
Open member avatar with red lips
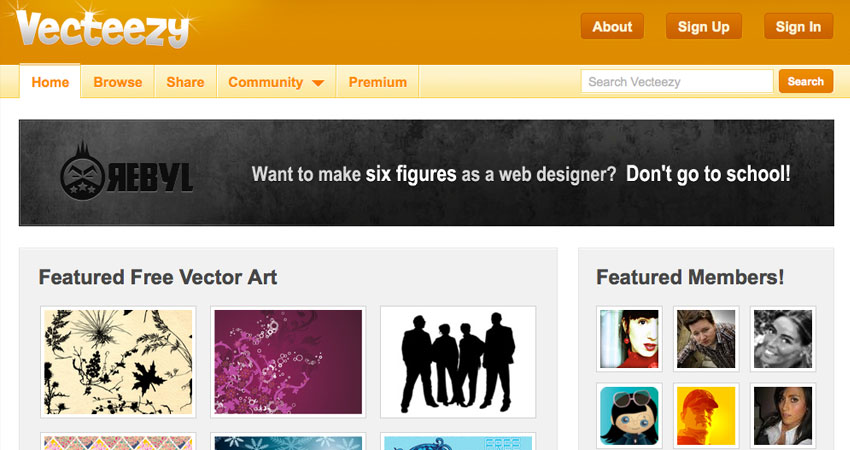coord(630,339)
